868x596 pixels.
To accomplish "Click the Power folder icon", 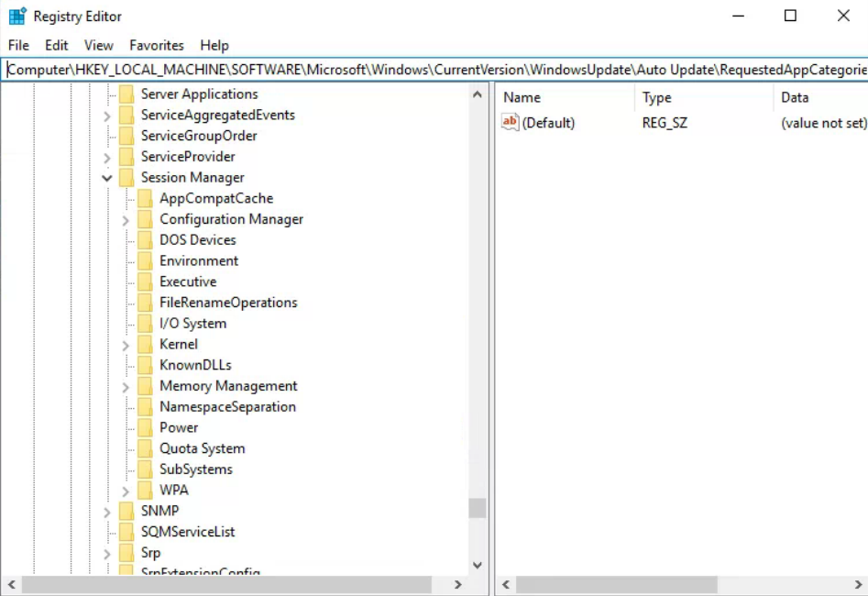I will (145, 427).
